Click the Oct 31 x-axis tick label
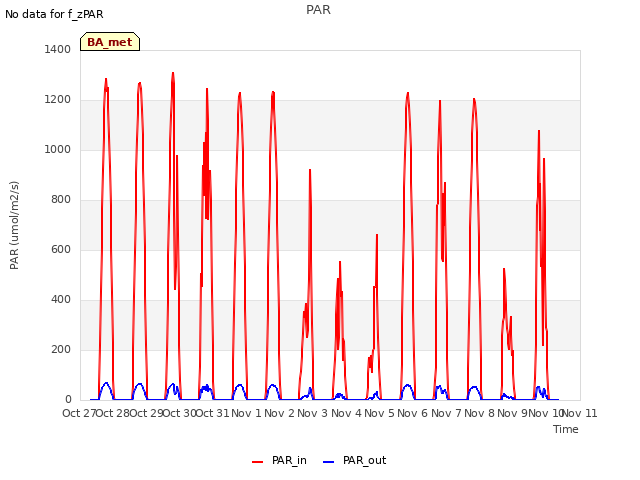 pos(213,413)
